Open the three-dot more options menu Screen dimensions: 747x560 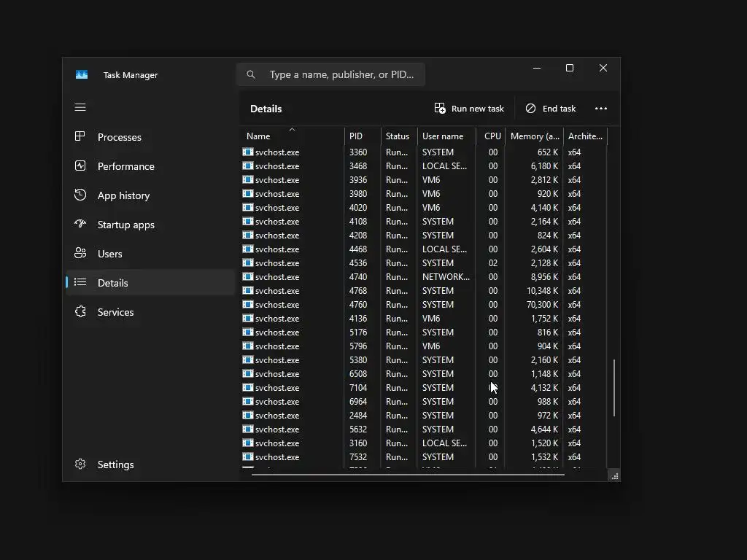601,109
